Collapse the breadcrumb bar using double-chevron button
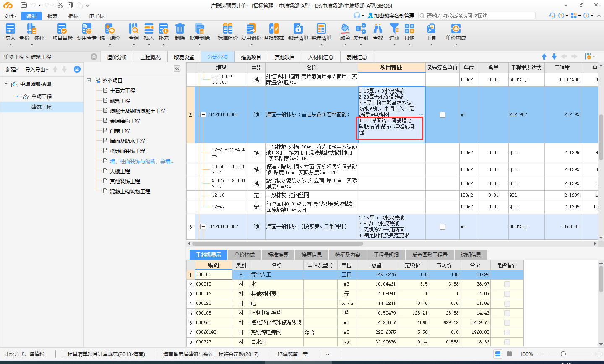 [94, 57]
